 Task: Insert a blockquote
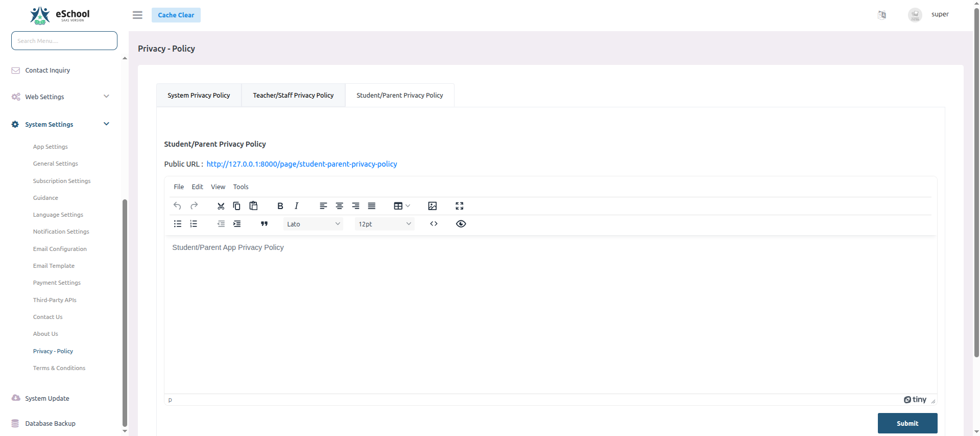(264, 224)
